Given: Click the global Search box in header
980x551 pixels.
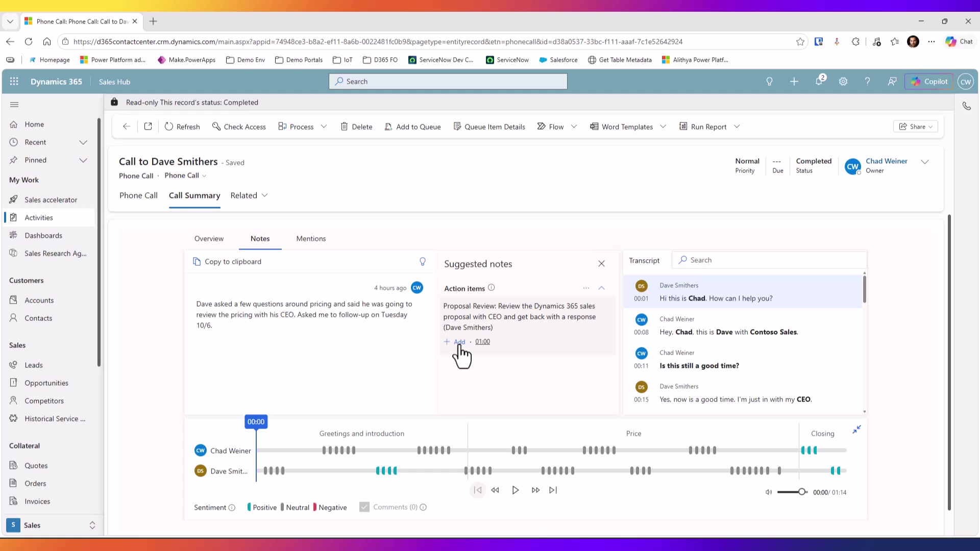Looking at the screenshot, I should point(448,82).
